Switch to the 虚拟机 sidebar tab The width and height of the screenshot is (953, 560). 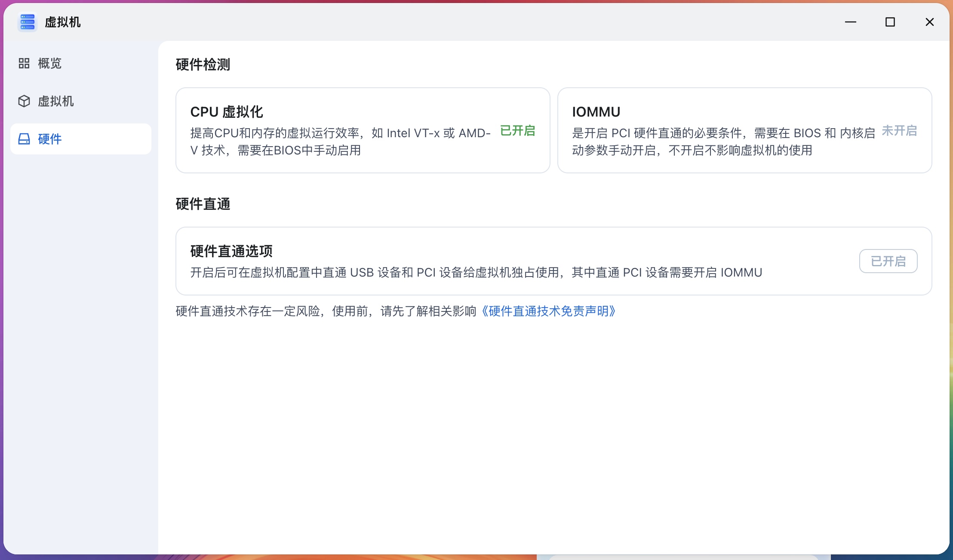point(55,101)
